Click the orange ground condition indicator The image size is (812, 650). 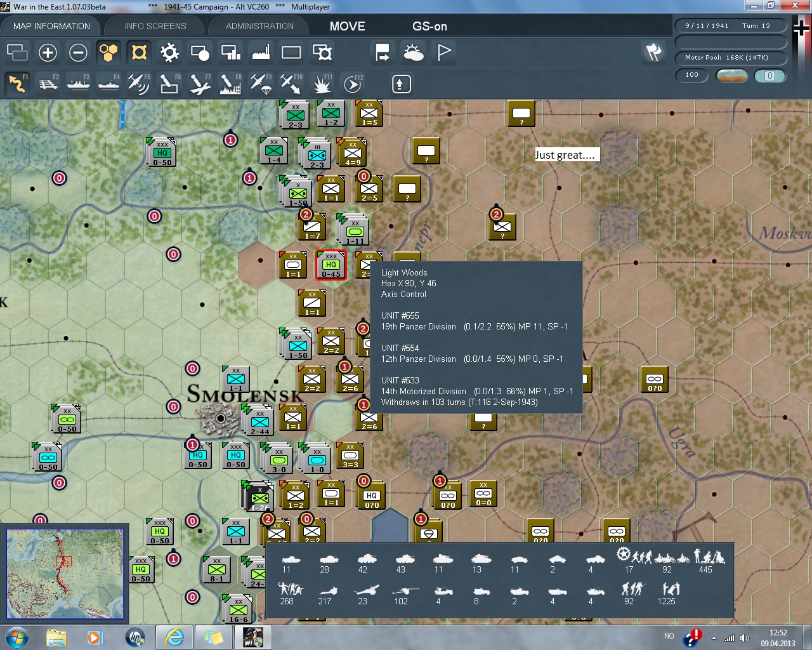pyautogui.click(x=731, y=76)
